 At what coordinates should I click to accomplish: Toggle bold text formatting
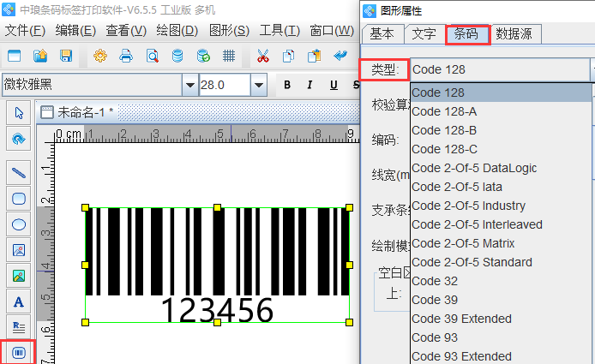pos(286,85)
